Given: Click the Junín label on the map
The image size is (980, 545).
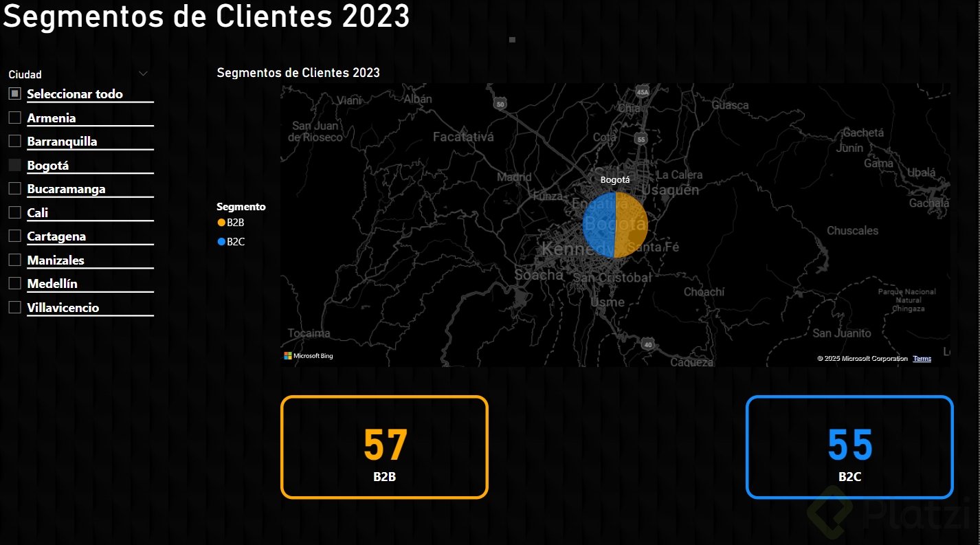Looking at the screenshot, I should [850, 148].
